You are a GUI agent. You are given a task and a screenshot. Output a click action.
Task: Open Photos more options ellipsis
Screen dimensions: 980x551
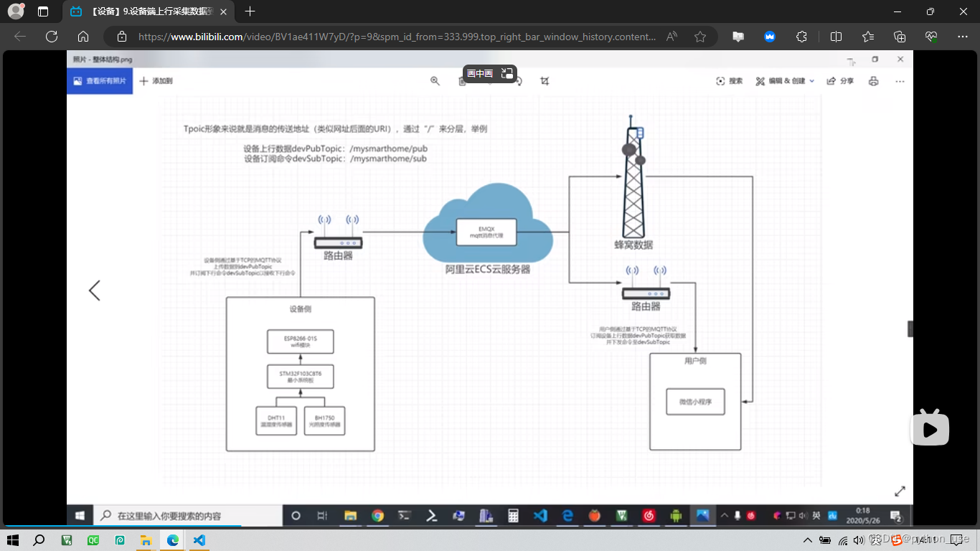(900, 81)
